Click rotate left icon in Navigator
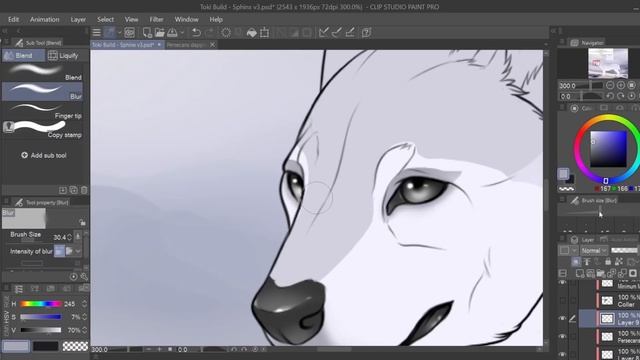 click(x=610, y=96)
